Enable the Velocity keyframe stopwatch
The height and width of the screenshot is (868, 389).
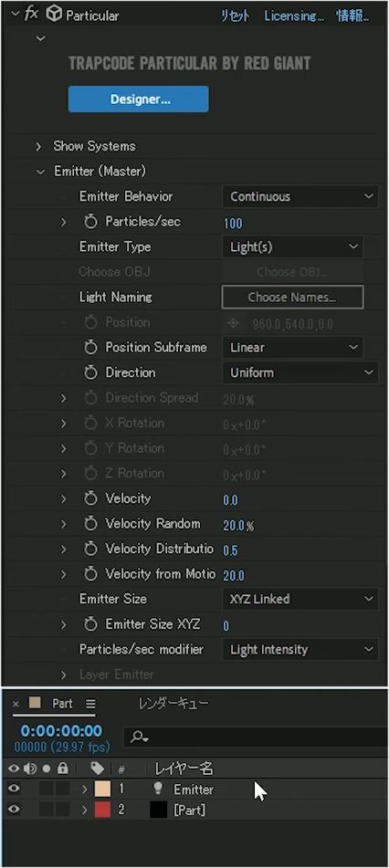[91, 498]
